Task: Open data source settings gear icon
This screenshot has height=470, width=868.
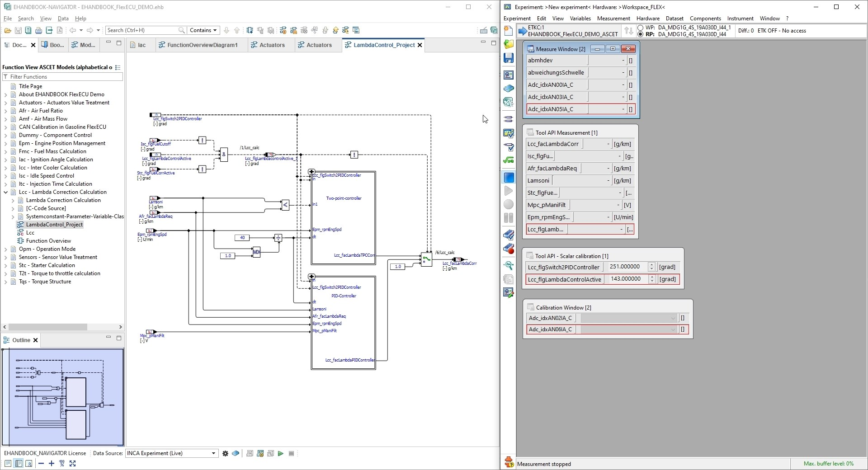Action: [x=225, y=453]
